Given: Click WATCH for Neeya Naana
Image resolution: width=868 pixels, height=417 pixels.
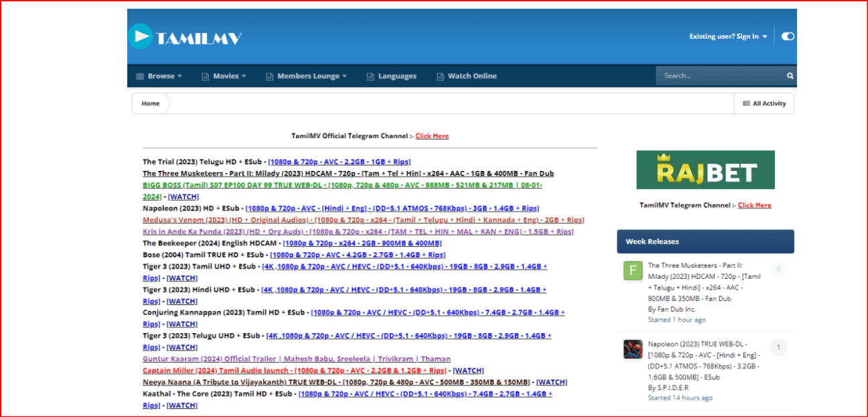Looking at the screenshot, I should click(552, 382).
